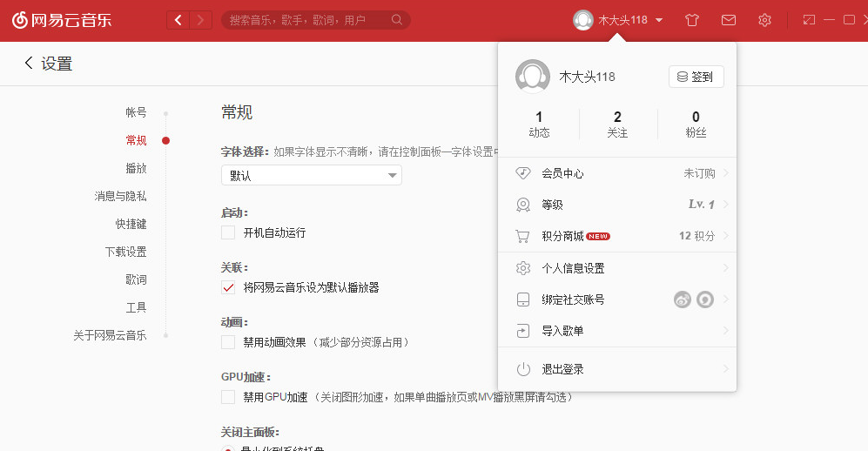Select 快捷键 in settings sidebar

click(131, 224)
